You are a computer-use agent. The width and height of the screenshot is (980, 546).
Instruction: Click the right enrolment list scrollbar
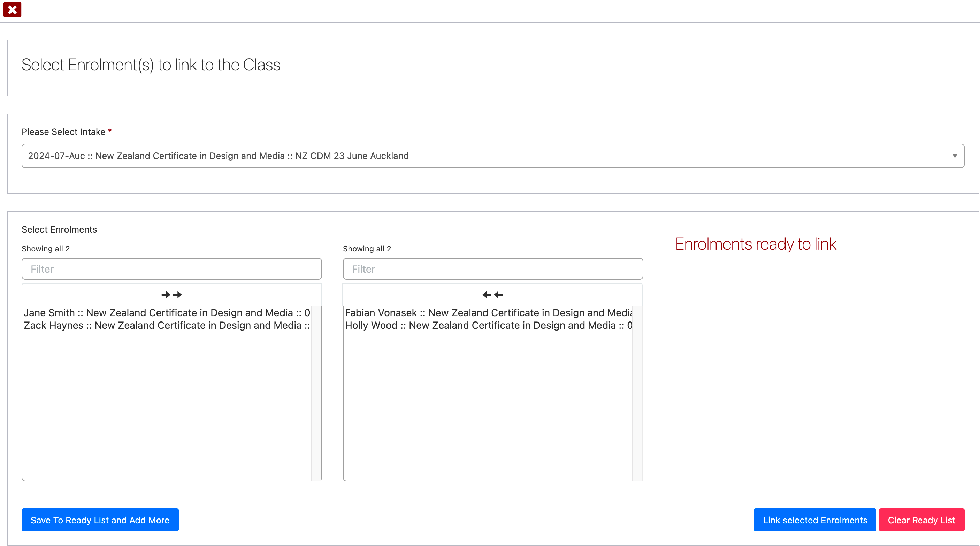tap(638, 393)
